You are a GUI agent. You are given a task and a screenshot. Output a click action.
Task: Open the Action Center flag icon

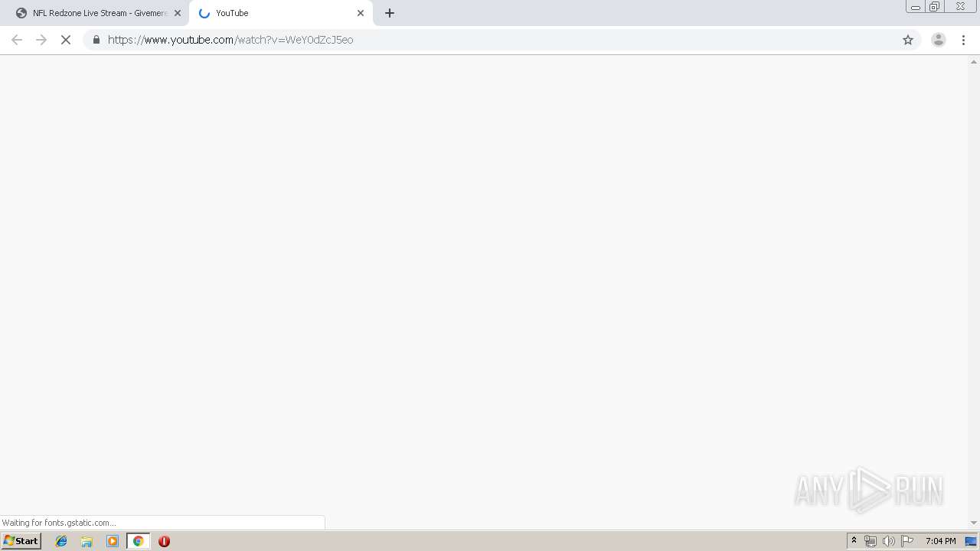[907, 541]
